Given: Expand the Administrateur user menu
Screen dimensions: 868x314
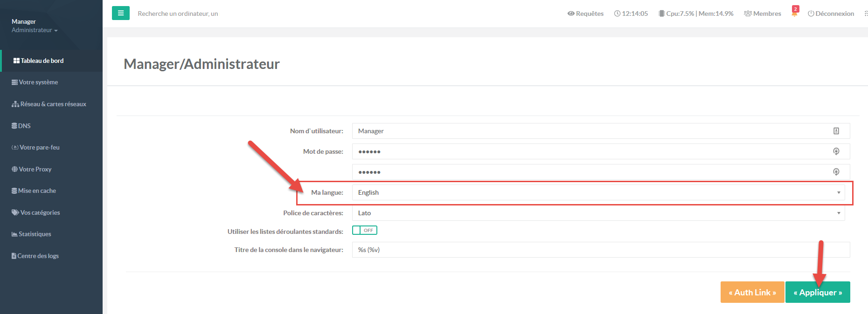Looking at the screenshot, I should 35,30.
